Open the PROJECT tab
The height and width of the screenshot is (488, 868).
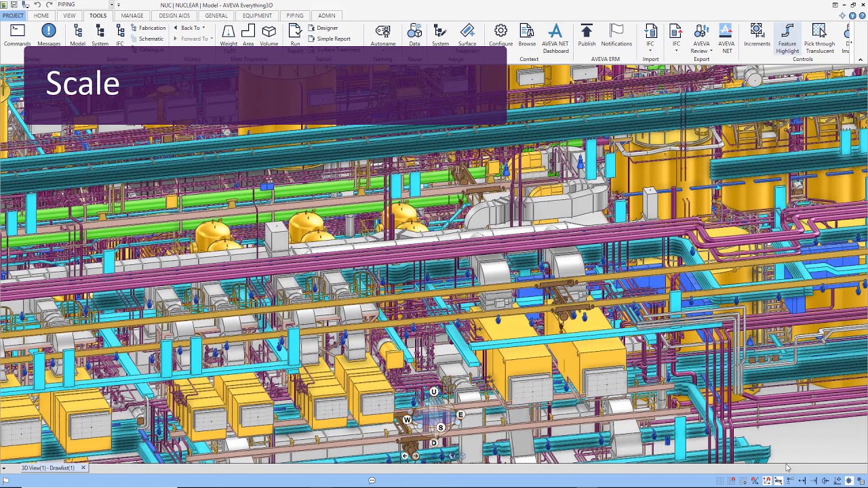[x=13, y=16]
